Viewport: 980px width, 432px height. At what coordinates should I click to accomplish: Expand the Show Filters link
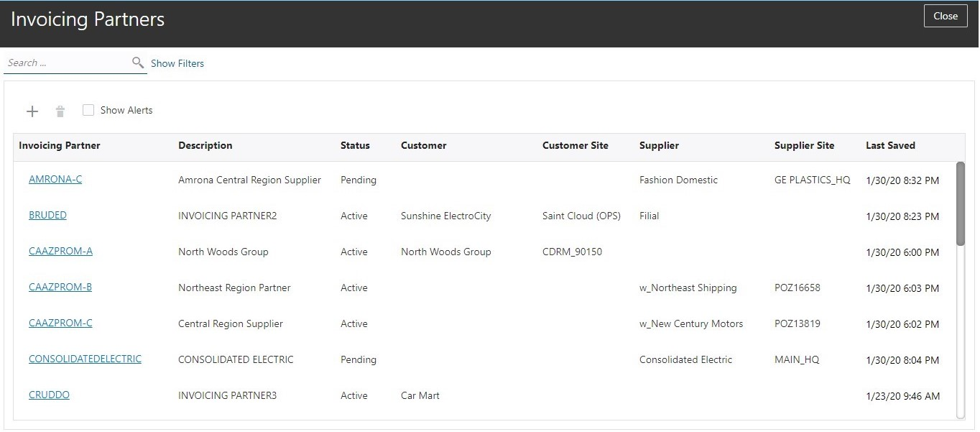tap(177, 63)
